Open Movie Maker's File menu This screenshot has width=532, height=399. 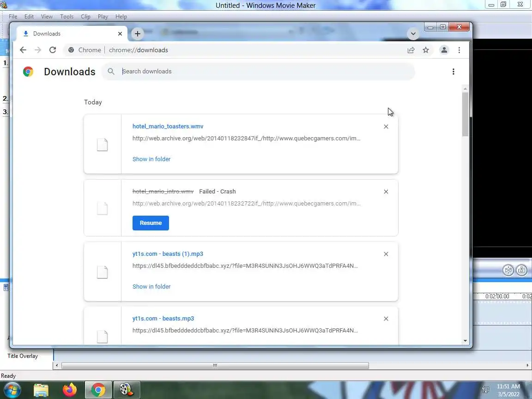coord(13,16)
